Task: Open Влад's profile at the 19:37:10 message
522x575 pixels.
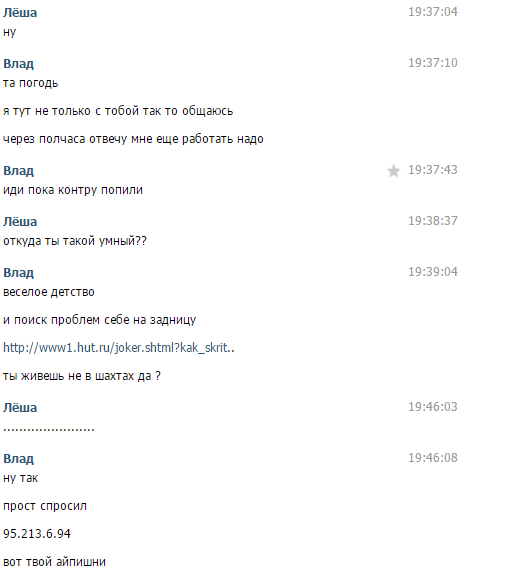Action: click(x=18, y=64)
